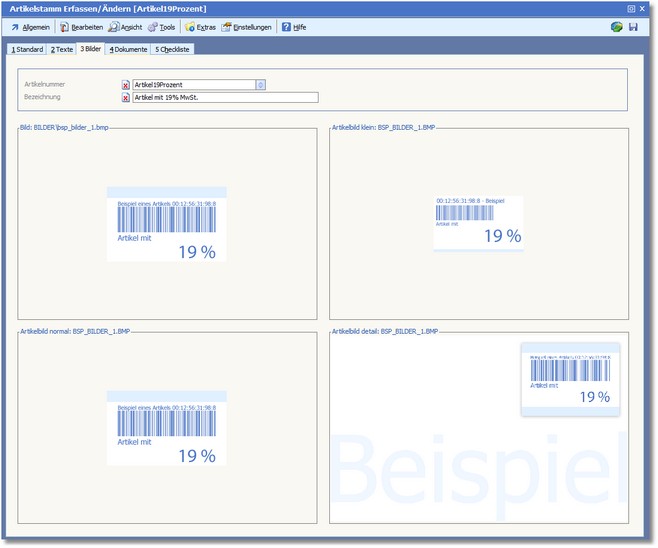
Task: Open the Allgemein menu
Action: (30, 27)
